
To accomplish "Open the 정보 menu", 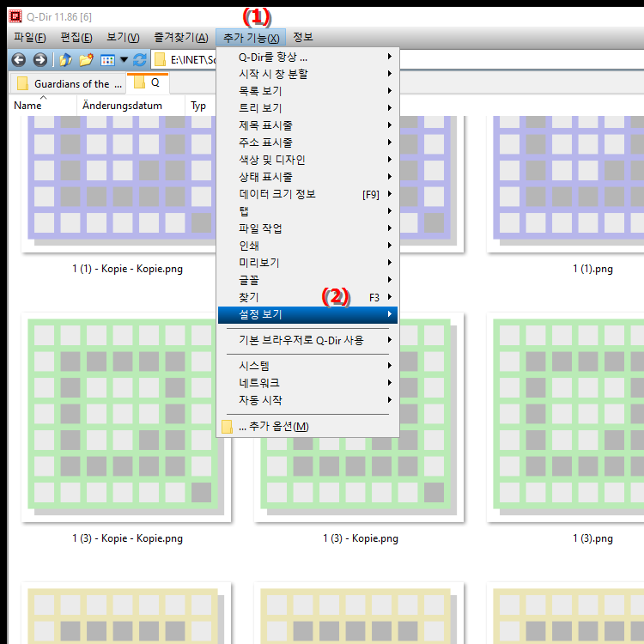I will coord(303,38).
